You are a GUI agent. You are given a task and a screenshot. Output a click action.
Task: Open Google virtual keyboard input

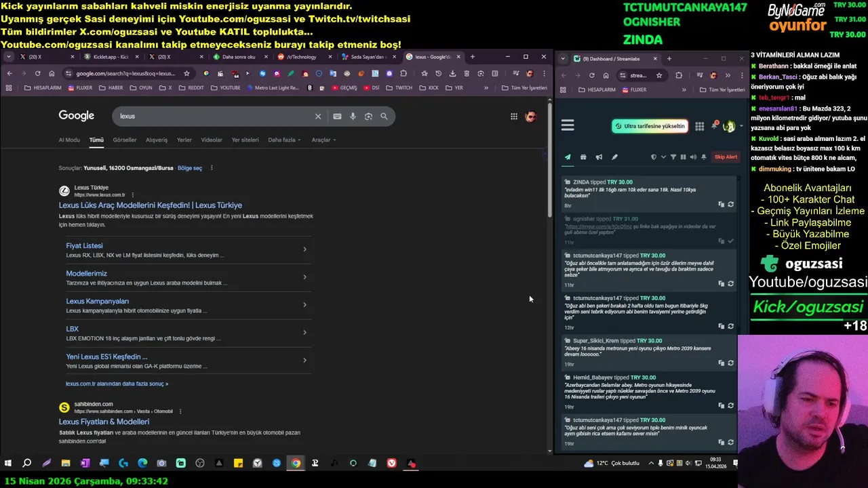[x=337, y=117]
